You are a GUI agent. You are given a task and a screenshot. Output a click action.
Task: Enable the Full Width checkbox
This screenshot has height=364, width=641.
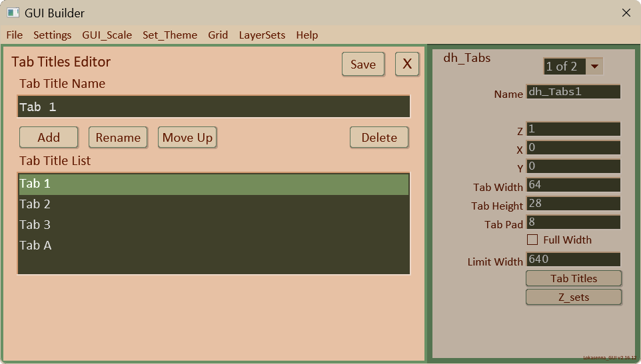coord(532,240)
